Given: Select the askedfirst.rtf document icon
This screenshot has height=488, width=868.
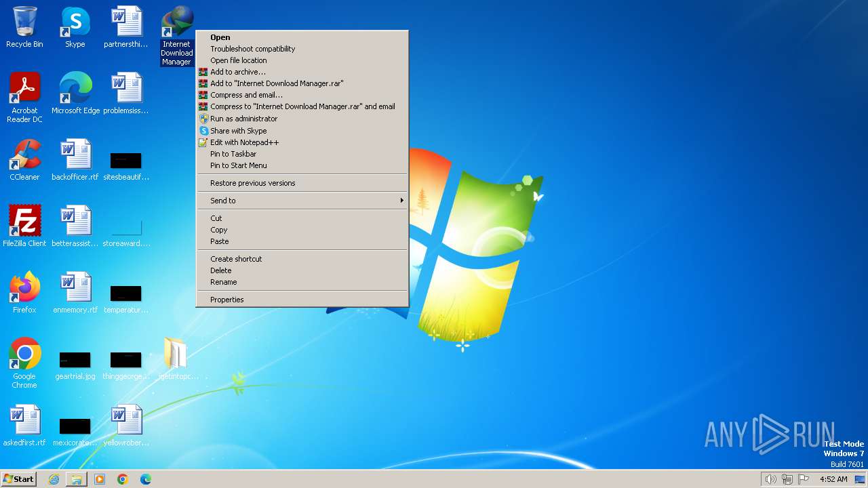Looking at the screenshot, I should [24, 426].
